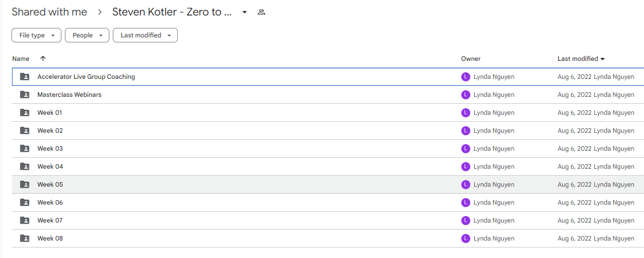644x258 pixels.
Task: Click the folder icon for Week 08
Action: [x=24, y=239]
